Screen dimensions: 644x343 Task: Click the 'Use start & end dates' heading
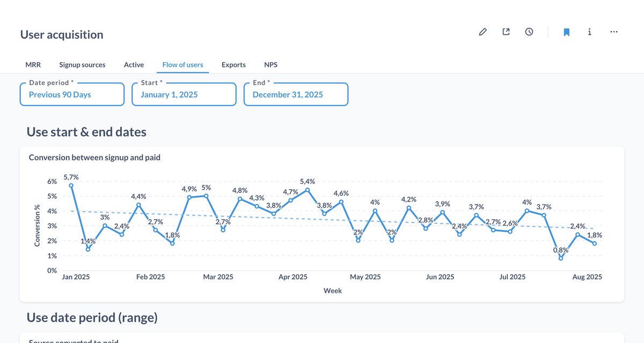(86, 132)
